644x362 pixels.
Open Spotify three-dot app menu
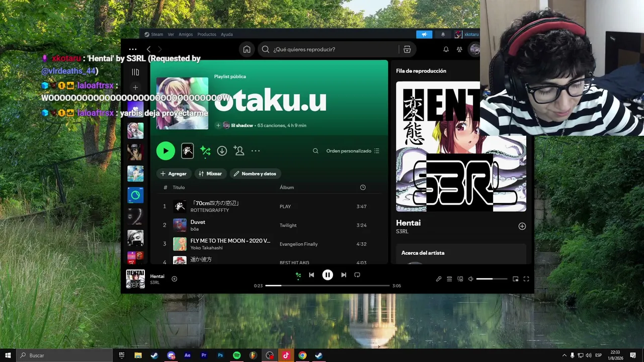tap(132, 49)
